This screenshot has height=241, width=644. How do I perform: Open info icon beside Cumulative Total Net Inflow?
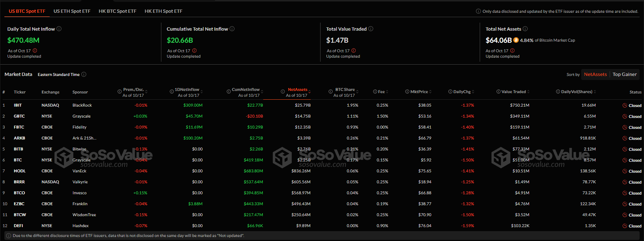coord(232,29)
